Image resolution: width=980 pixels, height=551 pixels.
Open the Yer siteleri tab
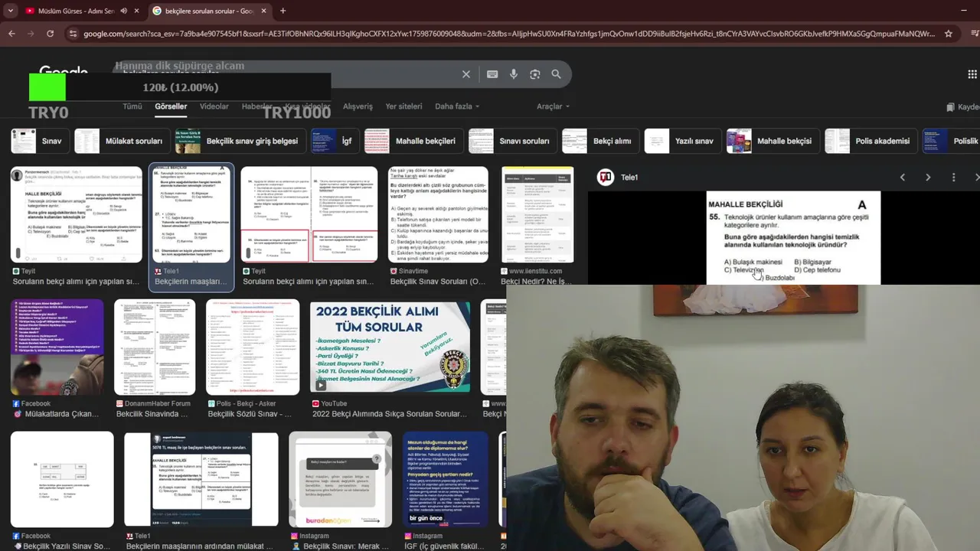click(x=403, y=106)
